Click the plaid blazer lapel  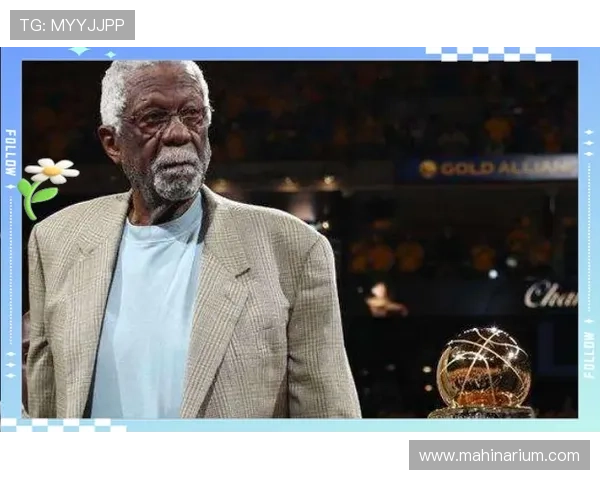click(x=225, y=300)
